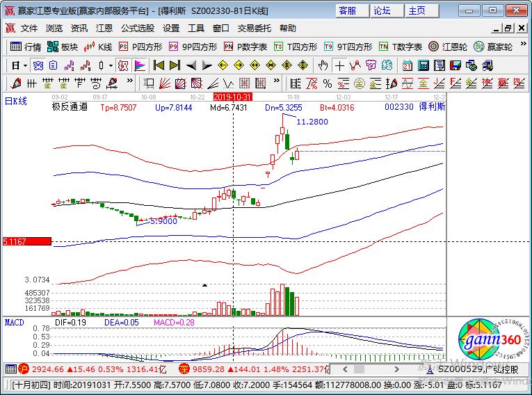Open the T数字表 tool
Viewport: 532px width, 395px height.
click(x=401, y=47)
